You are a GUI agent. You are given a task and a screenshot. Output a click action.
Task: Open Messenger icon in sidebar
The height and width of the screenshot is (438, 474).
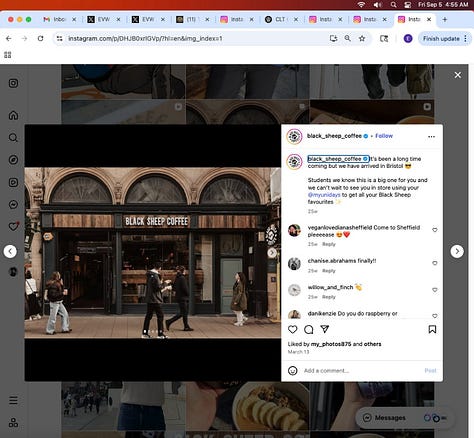(x=13, y=204)
